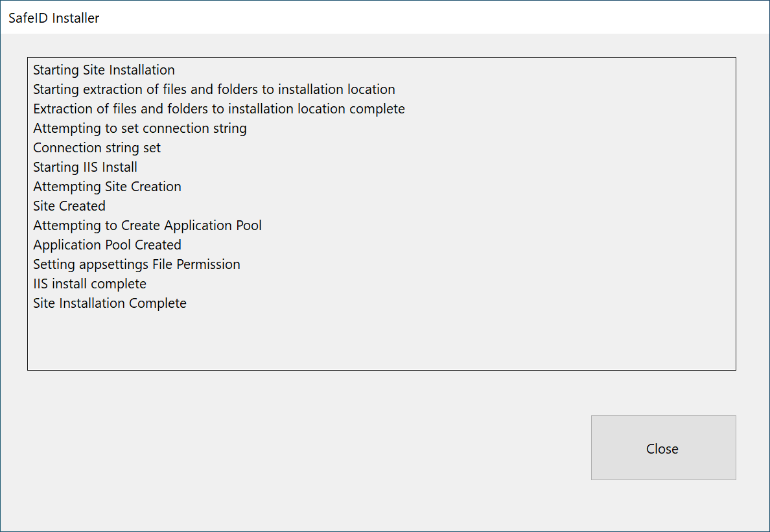Click the 'Site Installation Complete' log entry
This screenshot has height=532, width=770.
pyautogui.click(x=110, y=303)
